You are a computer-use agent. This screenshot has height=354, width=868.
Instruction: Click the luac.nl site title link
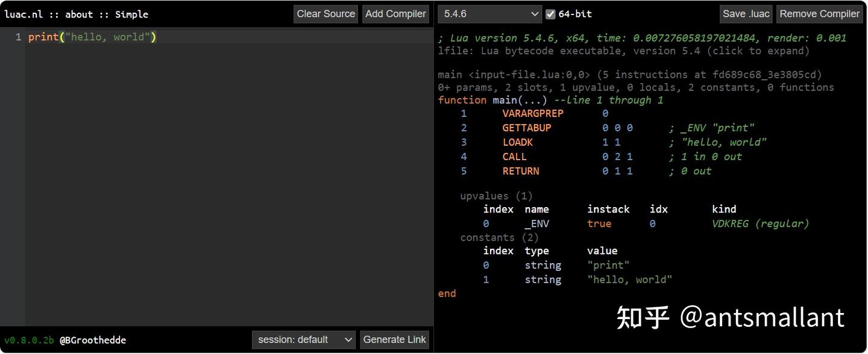(x=24, y=14)
